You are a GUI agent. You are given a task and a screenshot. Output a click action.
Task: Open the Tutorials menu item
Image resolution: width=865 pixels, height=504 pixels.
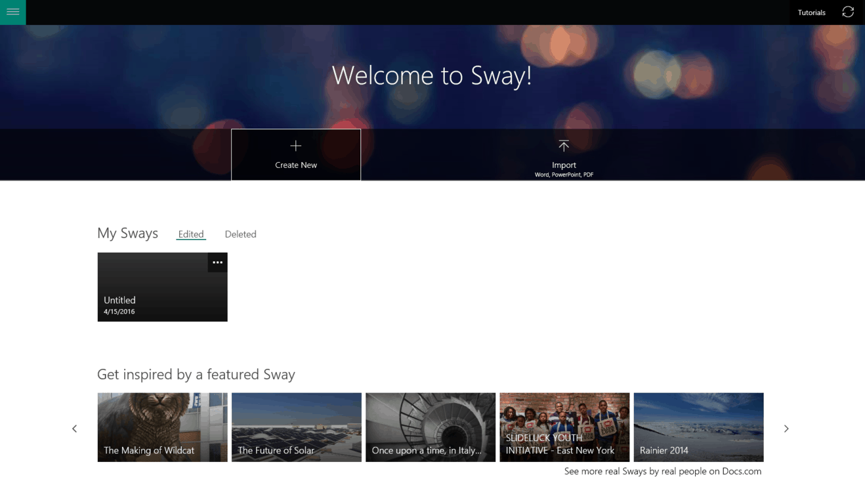click(x=811, y=12)
